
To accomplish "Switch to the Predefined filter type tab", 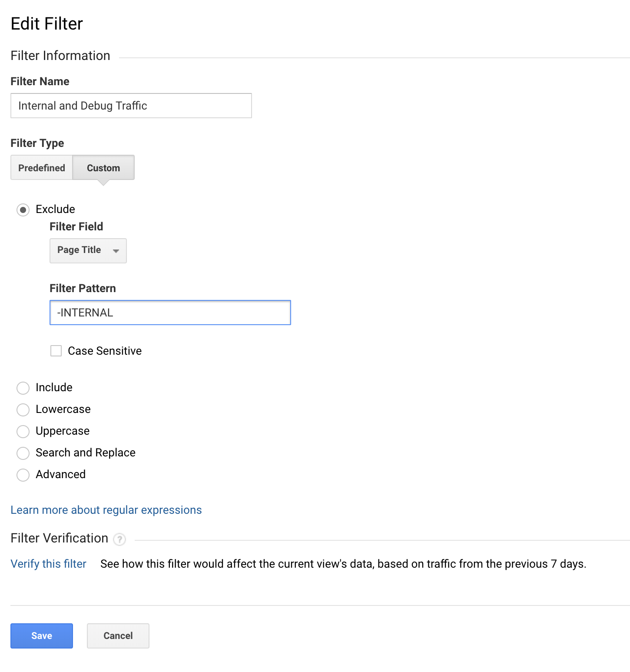I will pyautogui.click(x=42, y=168).
